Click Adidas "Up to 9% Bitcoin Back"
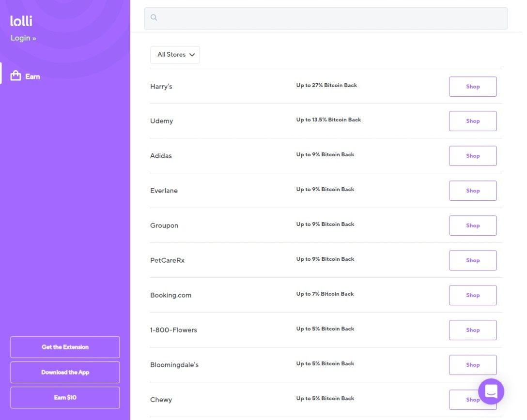The height and width of the screenshot is (420, 527). [x=325, y=154]
